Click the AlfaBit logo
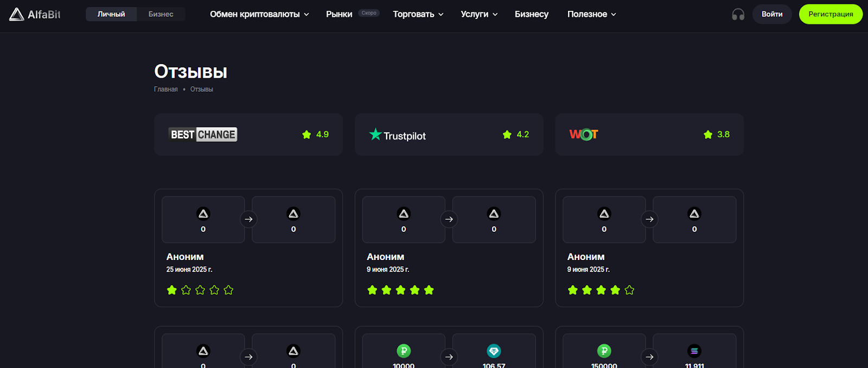The height and width of the screenshot is (368, 868). (35, 14)
